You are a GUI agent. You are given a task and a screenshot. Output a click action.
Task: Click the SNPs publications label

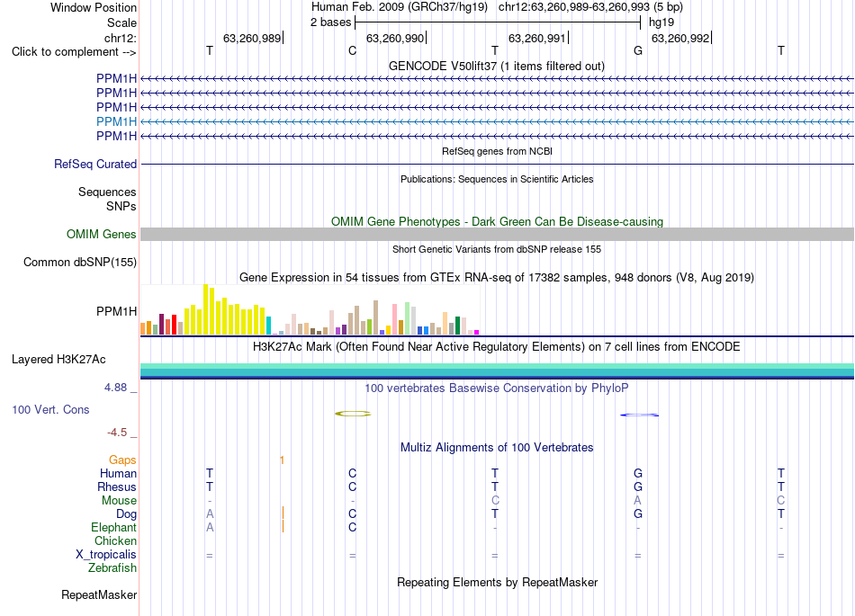(x=121, y=207)
